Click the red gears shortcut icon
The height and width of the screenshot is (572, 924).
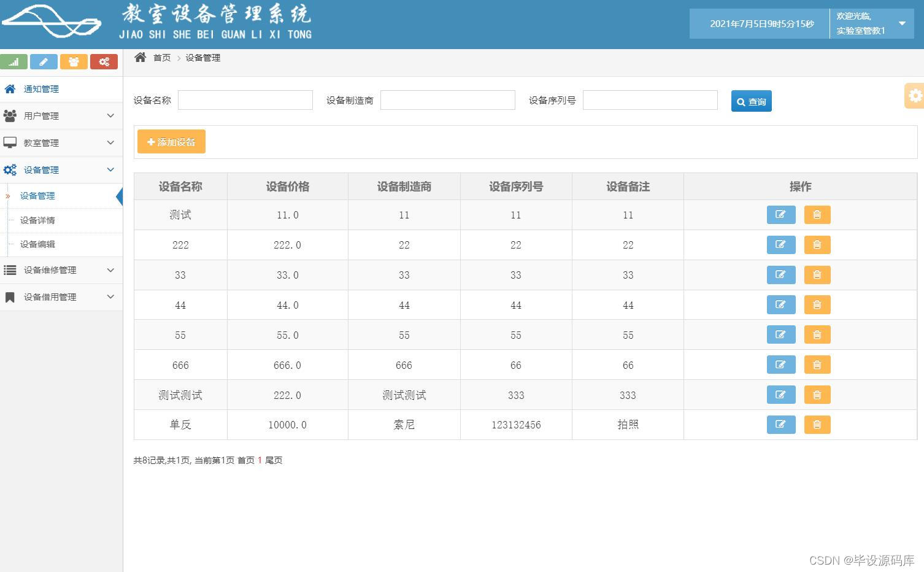[104, 61]
